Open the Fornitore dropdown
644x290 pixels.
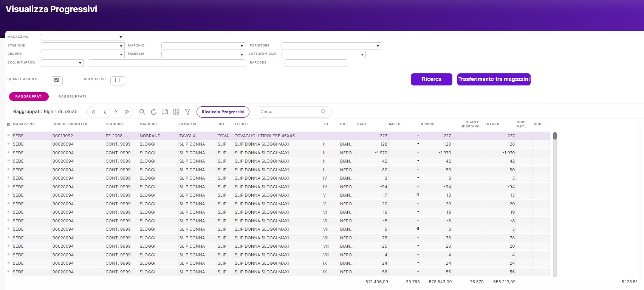pyautogui.click(x=331, y=46)
